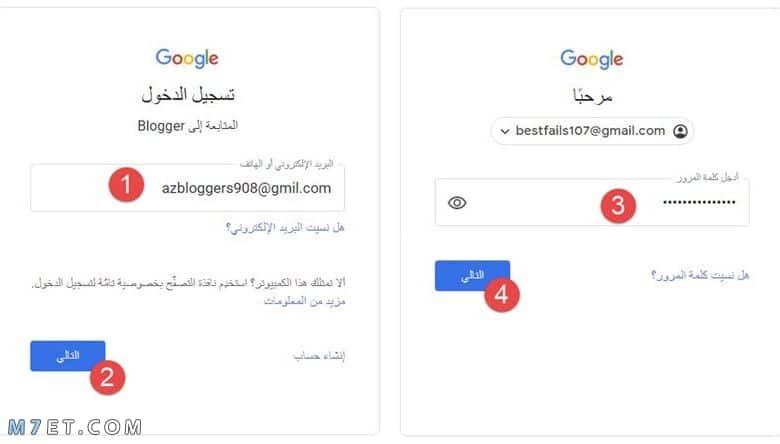Click the red number 3 marker

click(x=618, y=205)
